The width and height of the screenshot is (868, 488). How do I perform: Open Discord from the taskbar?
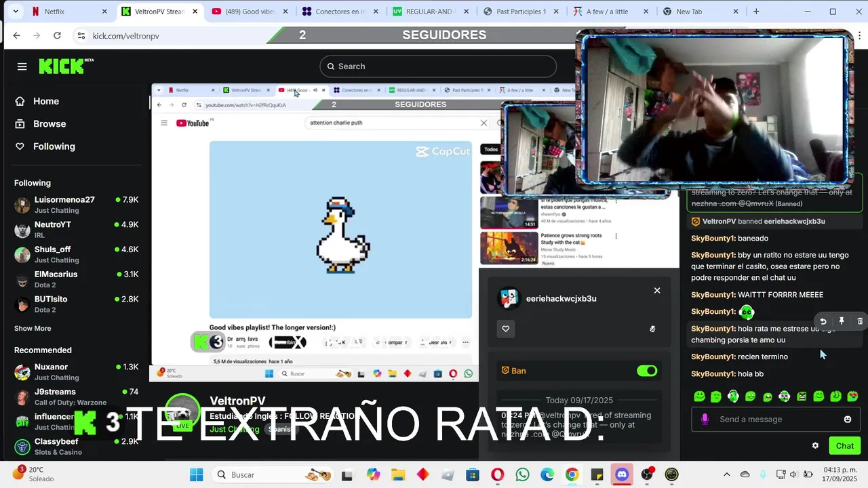pyautogui.click(x=622, y=474)
